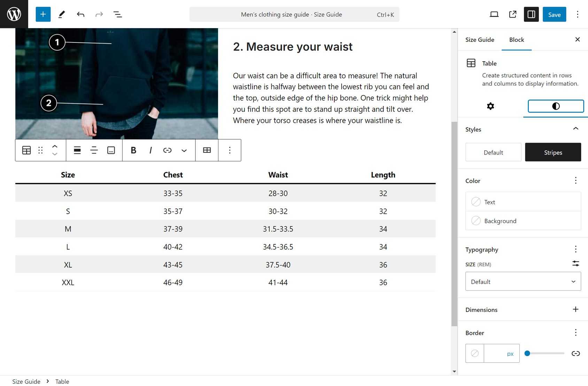Open the Document Overview list view
Image resolution: width=588 pixels, height=386 pixels.
tap(118, 14)
